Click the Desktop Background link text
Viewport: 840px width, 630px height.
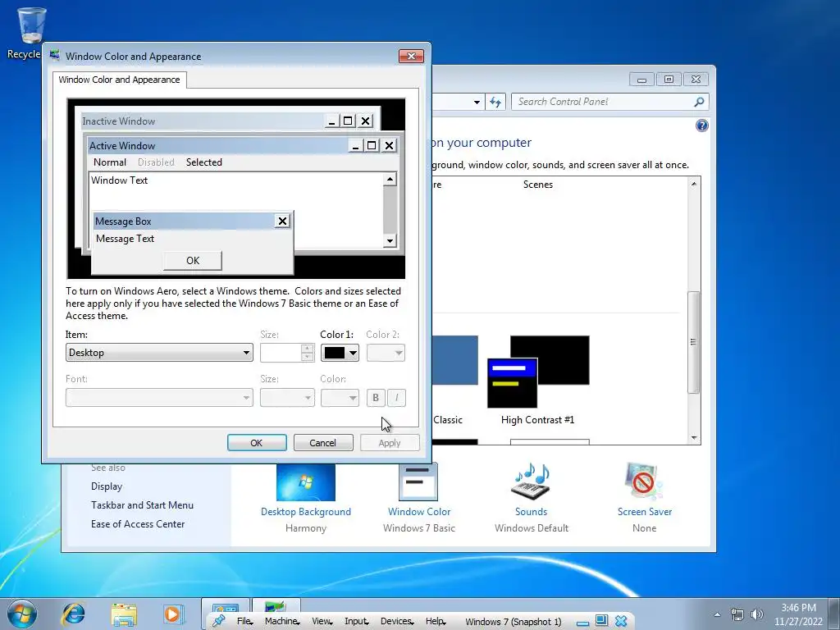point(306,512)
